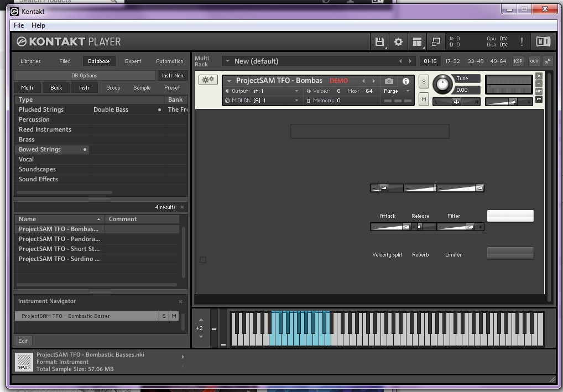The width and height of the screenshot is (563, 392).
Task: Mute the instrument with M button
Action: pos(424,99)
